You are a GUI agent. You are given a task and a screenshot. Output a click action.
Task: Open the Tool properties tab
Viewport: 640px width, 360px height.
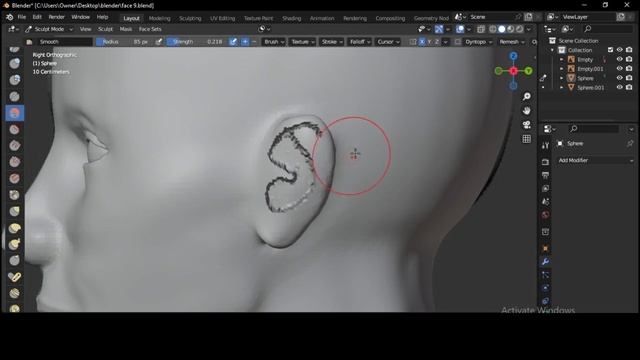(545, 146)
